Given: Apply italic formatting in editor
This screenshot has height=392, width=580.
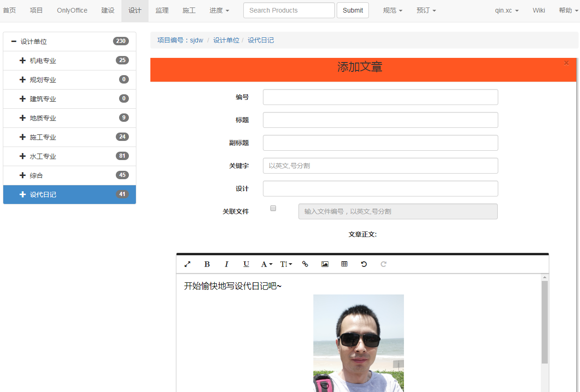Looking at the screenshot, I should tap(226, 264).
